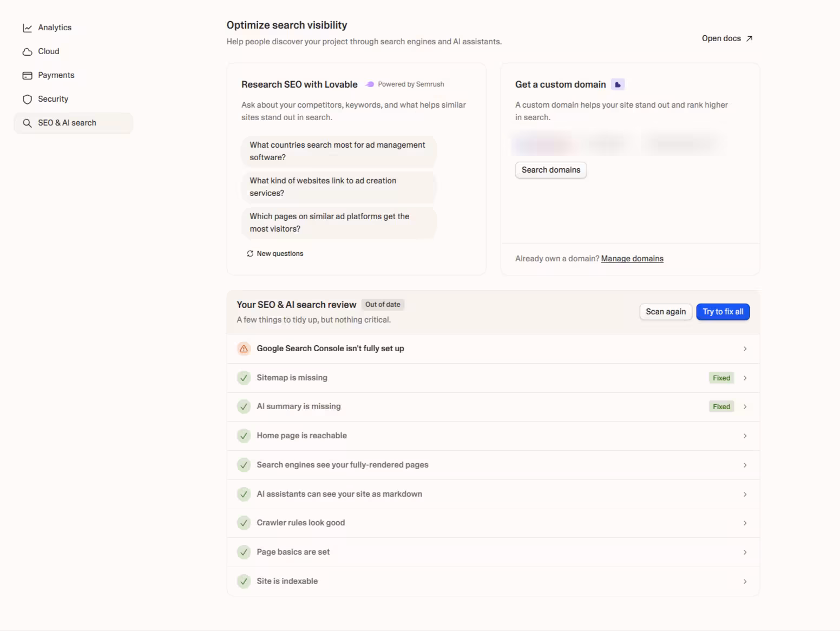Expand Page basics are set chevron
The height and width of the screenshot is (631, 840).
pyautogui.click(x=745, y=553)
